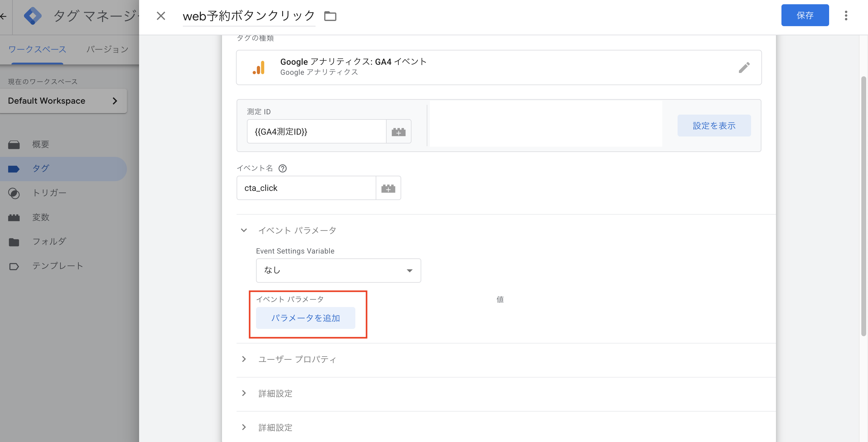This screenshot has height=442, width=868.
Task: Click the pencil edit icon for tag type
Action: tap(744, 67)
